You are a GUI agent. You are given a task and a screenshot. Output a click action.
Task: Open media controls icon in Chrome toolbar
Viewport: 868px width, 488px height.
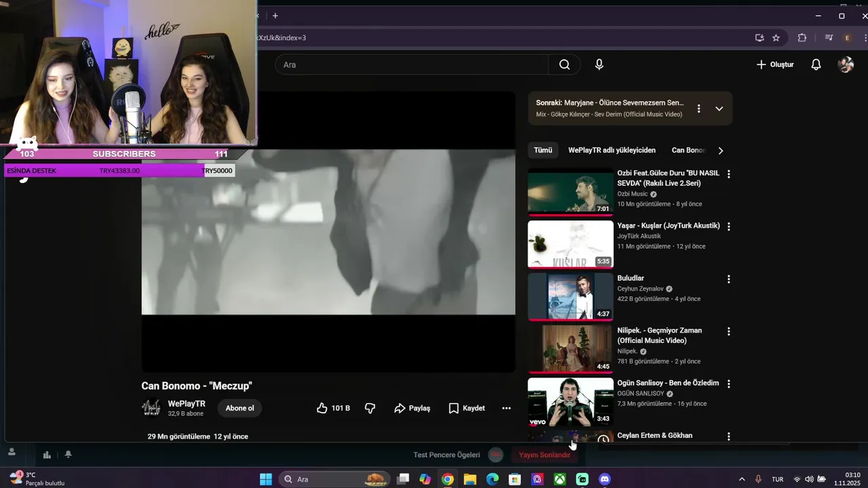coord(829,38)
